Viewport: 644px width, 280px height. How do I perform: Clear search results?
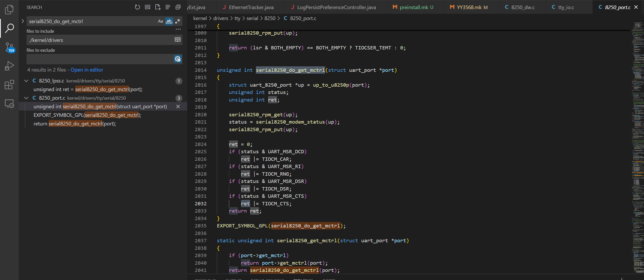pos(148,7)
